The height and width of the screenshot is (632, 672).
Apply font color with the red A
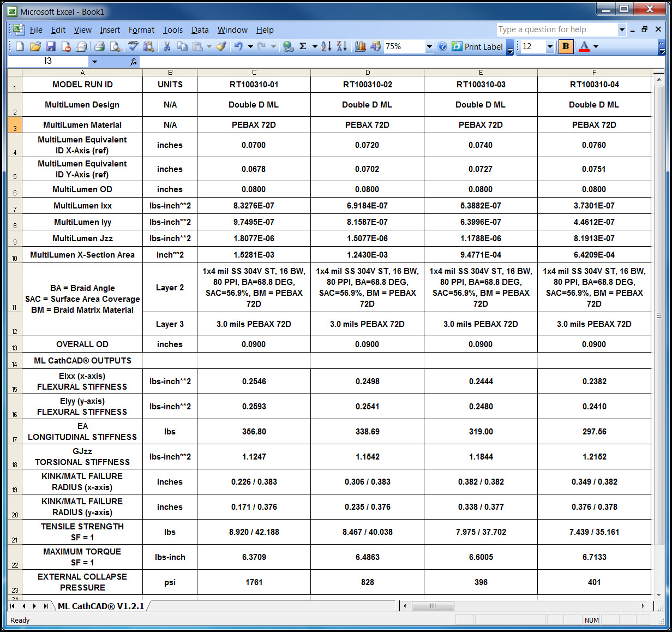pyautogui.click(x=584, y=47)
